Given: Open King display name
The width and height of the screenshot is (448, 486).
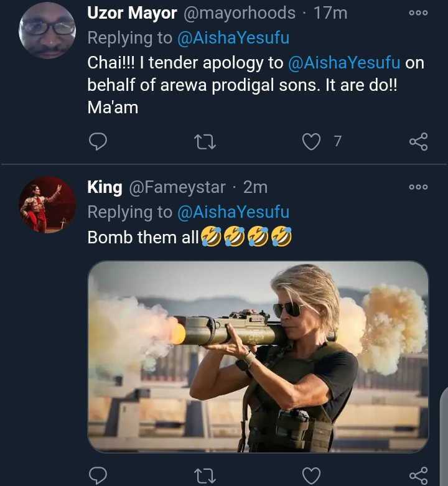Looking at the screenshot, I should tap(105, 187).
